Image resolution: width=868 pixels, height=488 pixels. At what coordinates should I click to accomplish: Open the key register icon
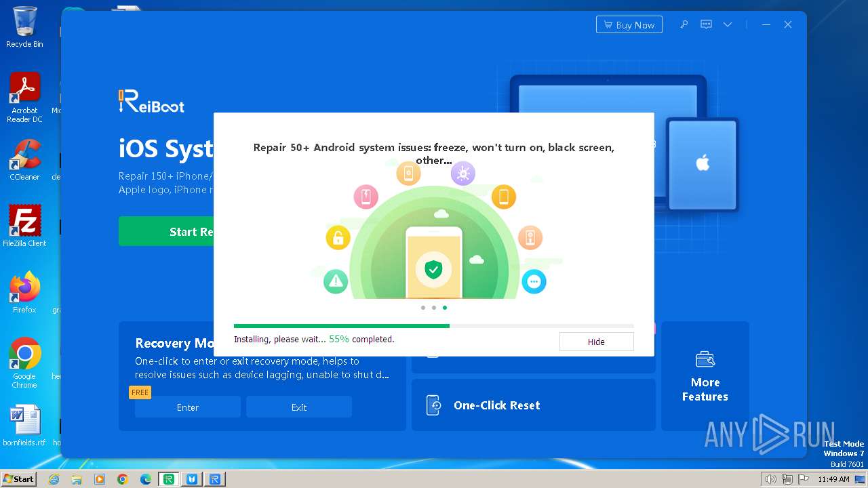(x=684, y=24)
